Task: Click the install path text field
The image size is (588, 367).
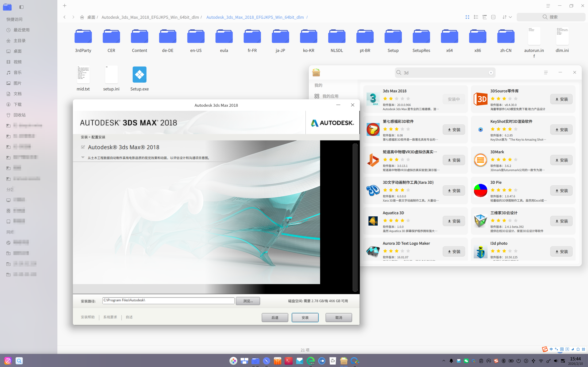Action: pos(168,300)
